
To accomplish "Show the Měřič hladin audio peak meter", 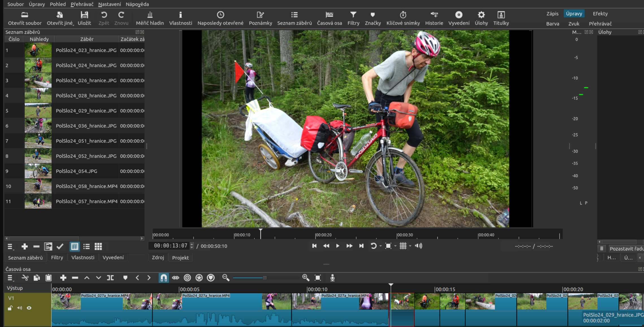I will point(149,18).
